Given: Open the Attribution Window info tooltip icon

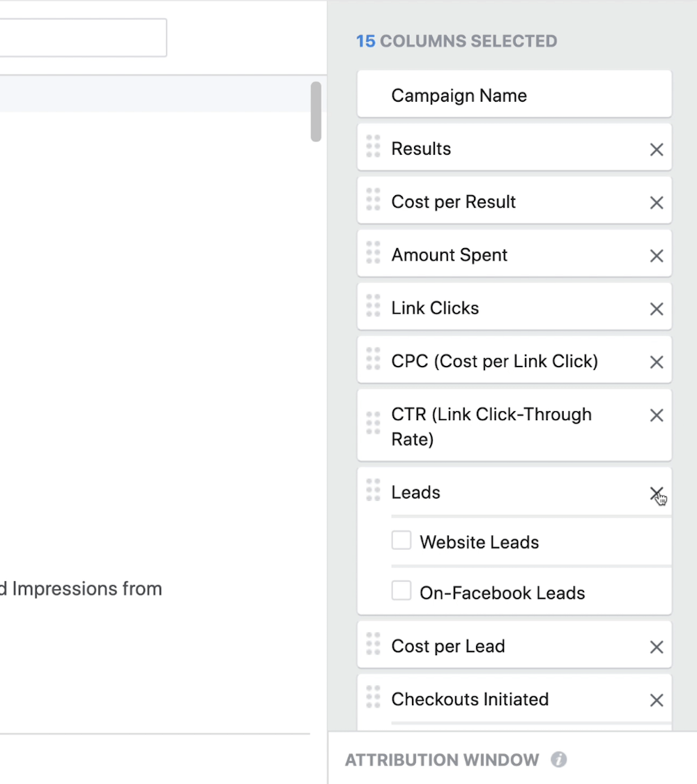Looking at the screenshot, I should tap(558, 760).
